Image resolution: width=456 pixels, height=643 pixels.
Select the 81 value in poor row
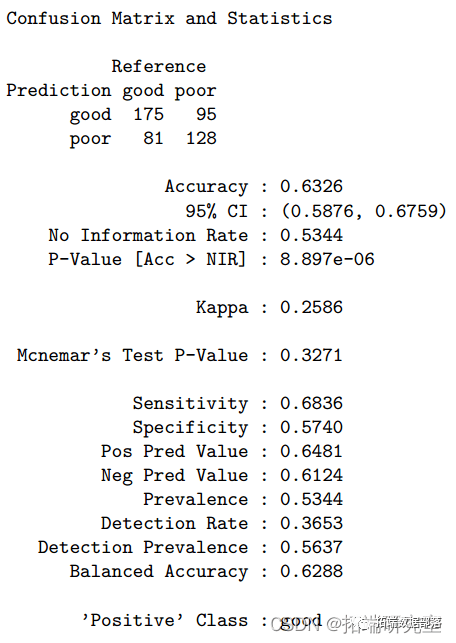(153, 138)
